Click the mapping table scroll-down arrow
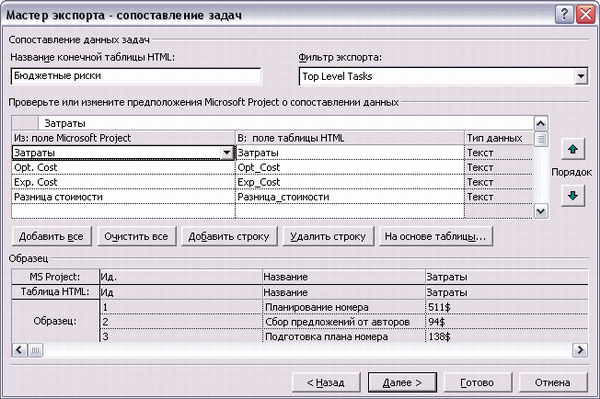The width and height of the screenshot is (600, 399). 541,211
